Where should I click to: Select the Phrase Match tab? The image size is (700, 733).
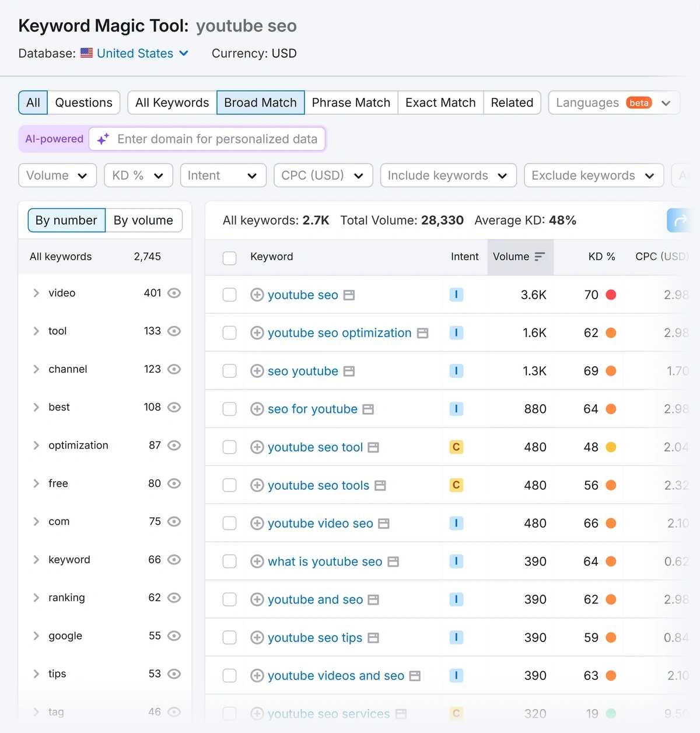point(351,103)
